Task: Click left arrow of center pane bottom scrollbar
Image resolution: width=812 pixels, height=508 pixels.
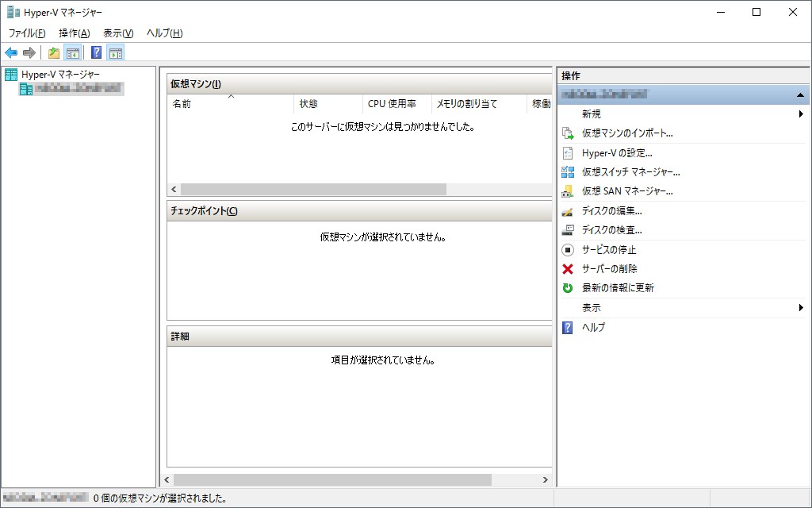Action: (x=167, y=480)
